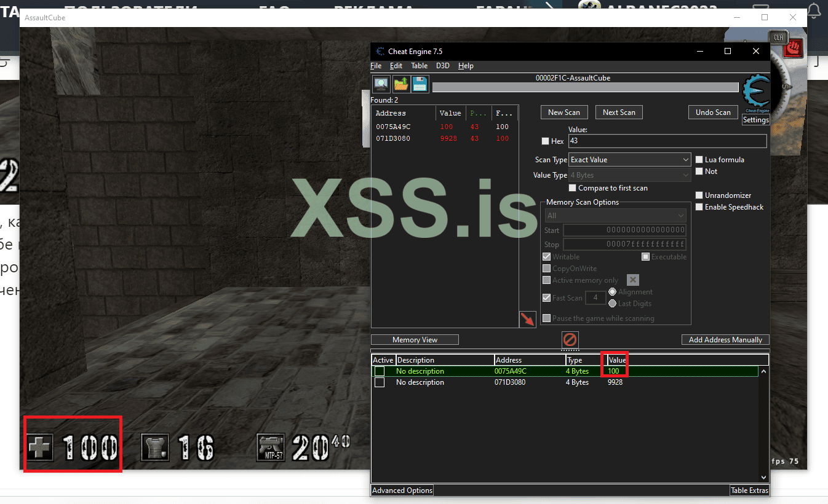The image size is (828, 504).
Task: Open the Edit menu
Action: pos(396,66)
